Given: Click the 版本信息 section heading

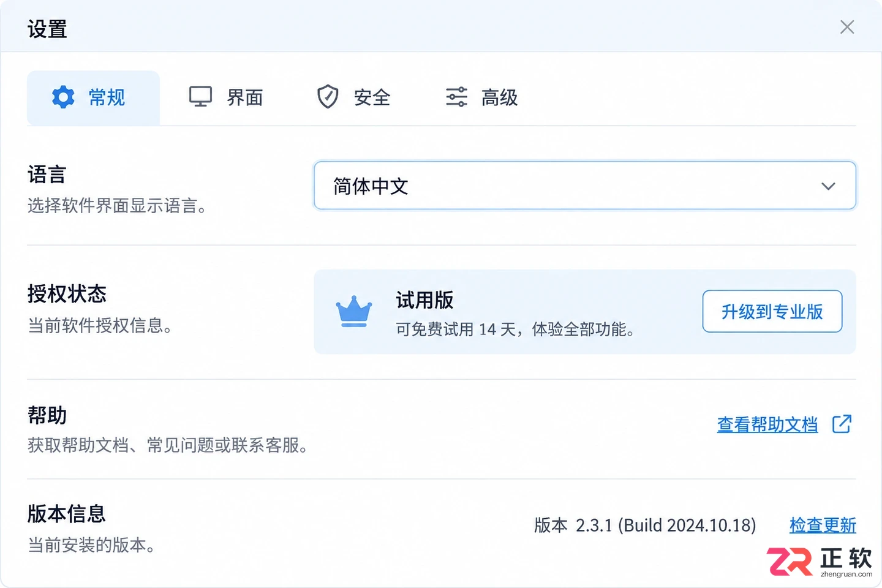Looking at the screenshot, I should click(67, 514).
